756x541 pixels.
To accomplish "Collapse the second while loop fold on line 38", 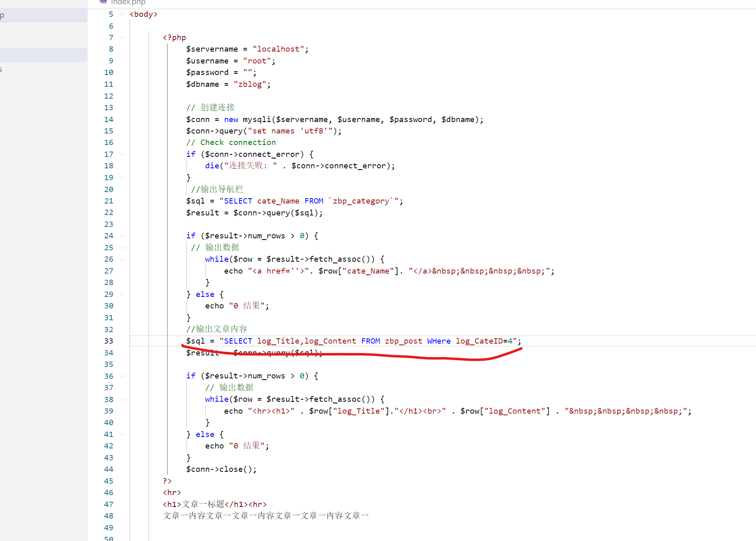I will (122, 399).
